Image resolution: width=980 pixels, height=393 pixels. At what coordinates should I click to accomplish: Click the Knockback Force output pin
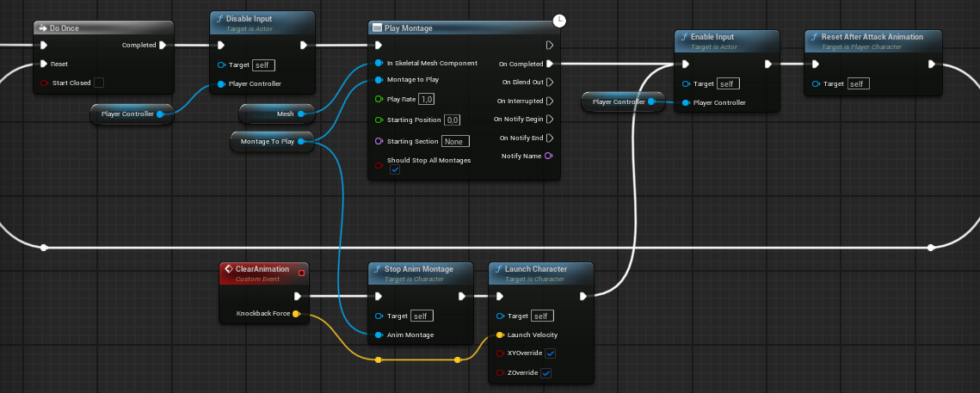[x=296, y=314]
